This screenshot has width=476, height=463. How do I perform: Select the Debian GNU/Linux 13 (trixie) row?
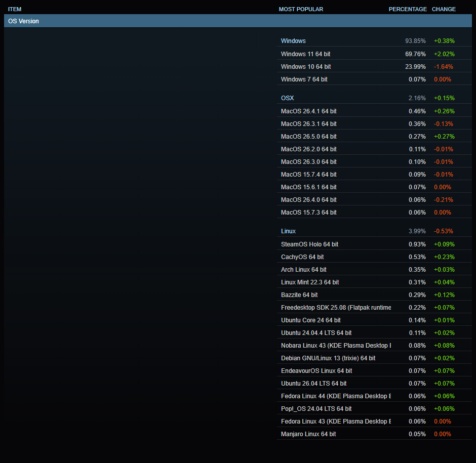coord(374,358)
